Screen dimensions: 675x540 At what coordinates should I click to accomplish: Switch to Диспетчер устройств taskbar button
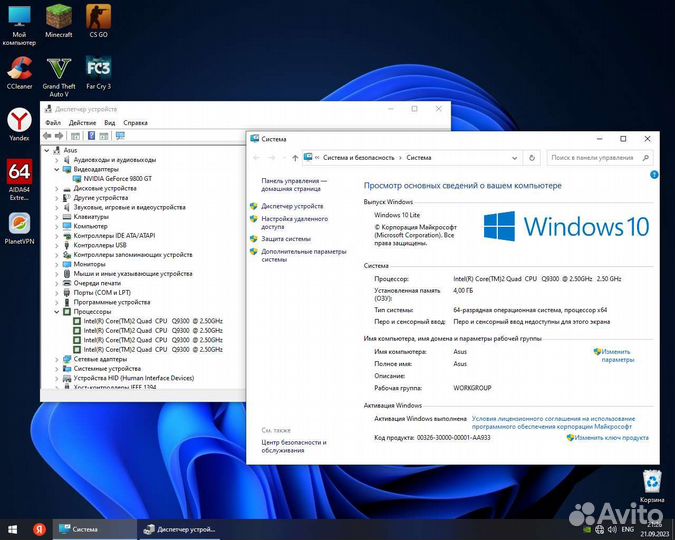pos(180,529)
